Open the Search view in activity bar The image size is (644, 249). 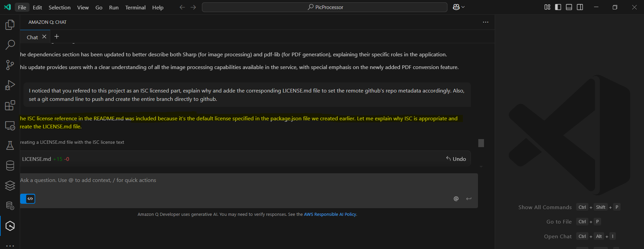10,45
